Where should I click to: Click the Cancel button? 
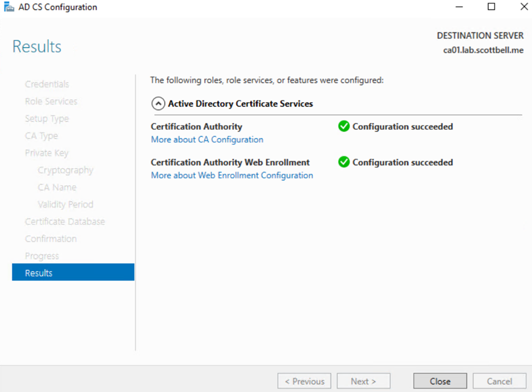499,381
